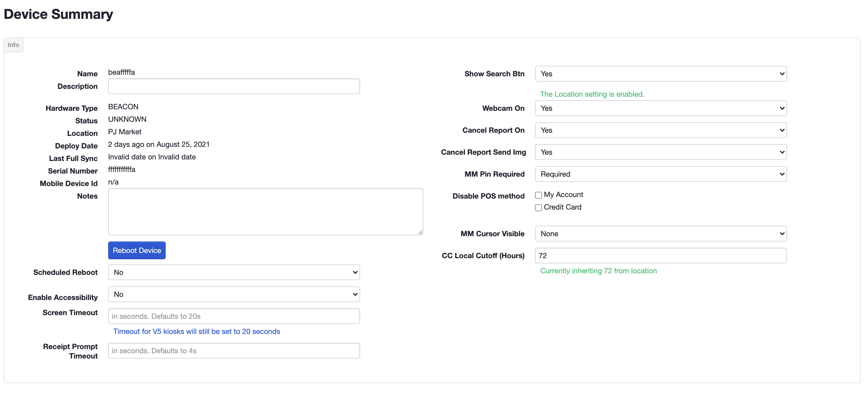Viewport: 868px width, 393px height.
Task: Click the V5 kiosks timeout notice text
Action: coord(196,331)
